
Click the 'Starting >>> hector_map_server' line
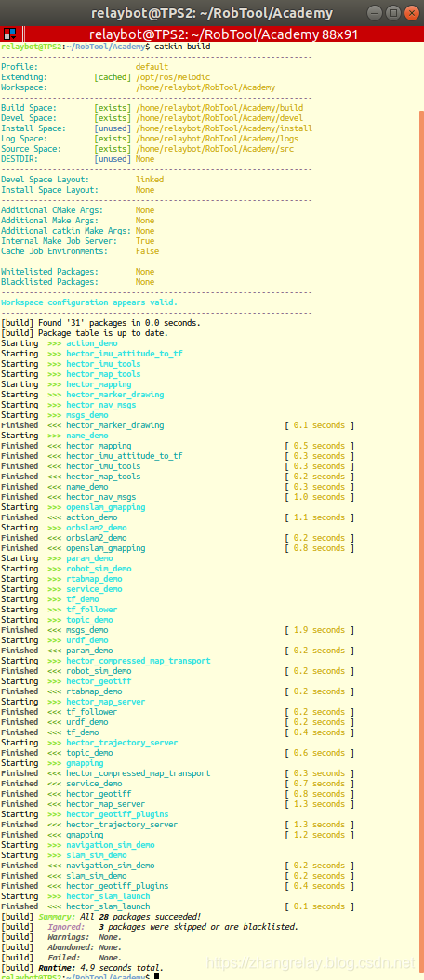[73, 702]
